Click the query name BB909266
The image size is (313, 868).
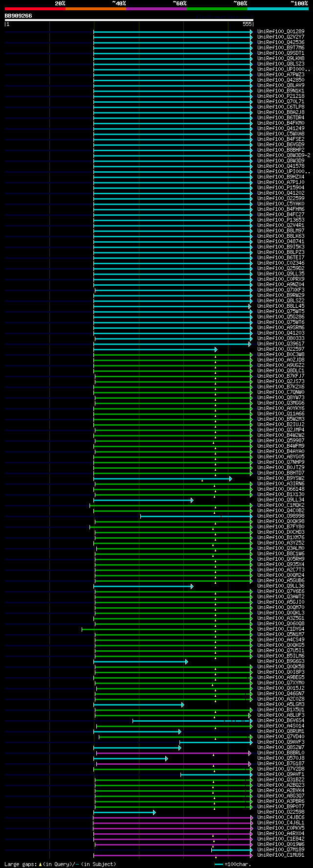[19, 16]
